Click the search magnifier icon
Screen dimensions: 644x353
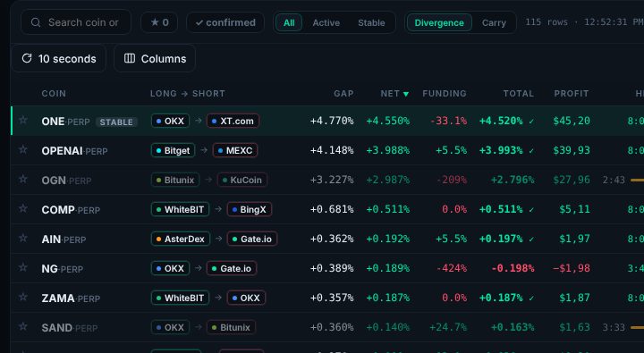(36, 22)
